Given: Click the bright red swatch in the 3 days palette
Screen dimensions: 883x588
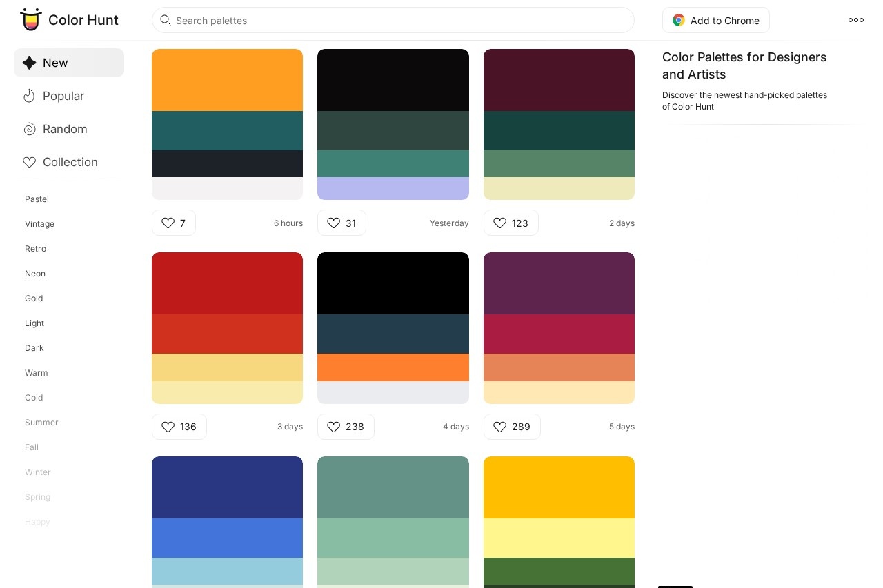Looking at the screenshot, I should pyautogui.click(x=227, y=334).
